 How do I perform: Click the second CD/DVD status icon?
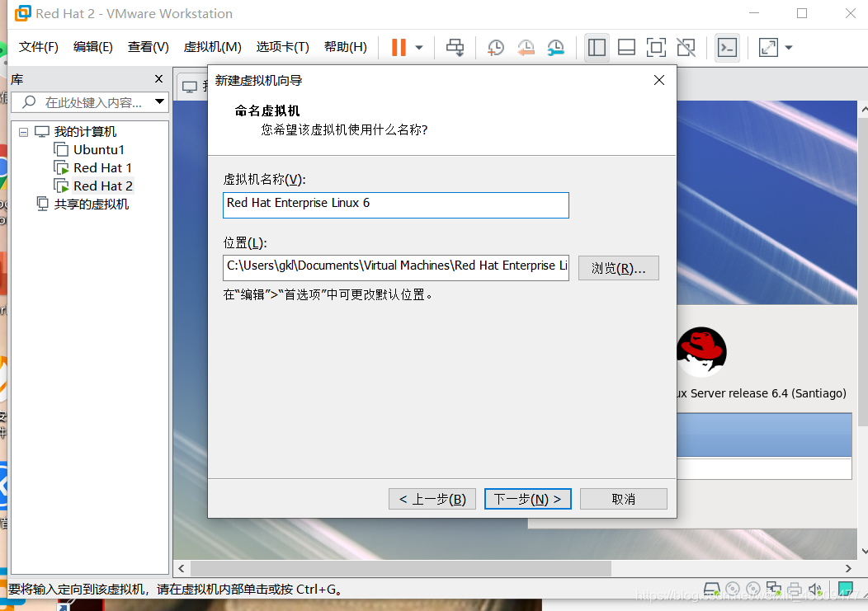pos(752,589)
